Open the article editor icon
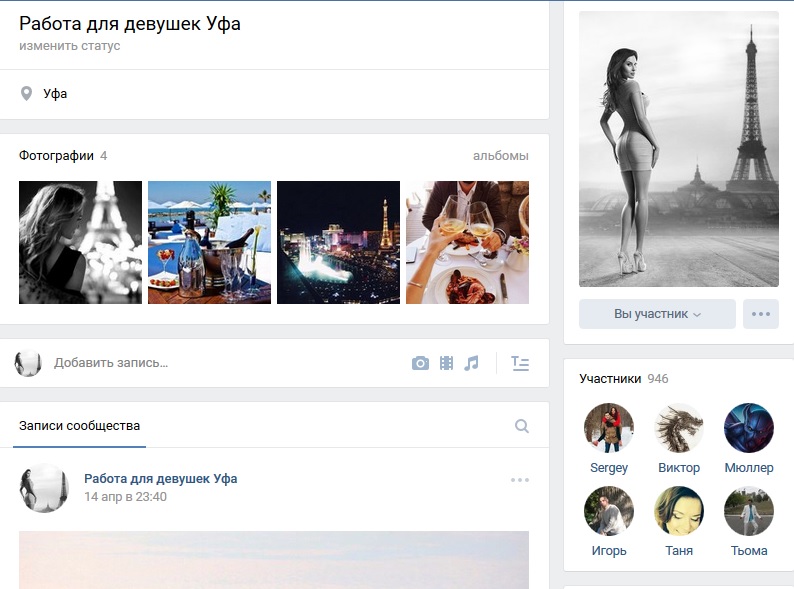The image size is (794, 589). (520, 363)
